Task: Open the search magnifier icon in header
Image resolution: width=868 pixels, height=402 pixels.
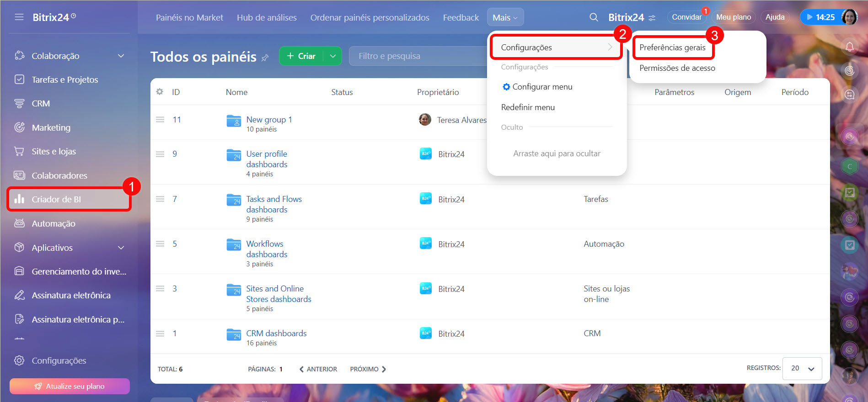Action: point(594,17)
